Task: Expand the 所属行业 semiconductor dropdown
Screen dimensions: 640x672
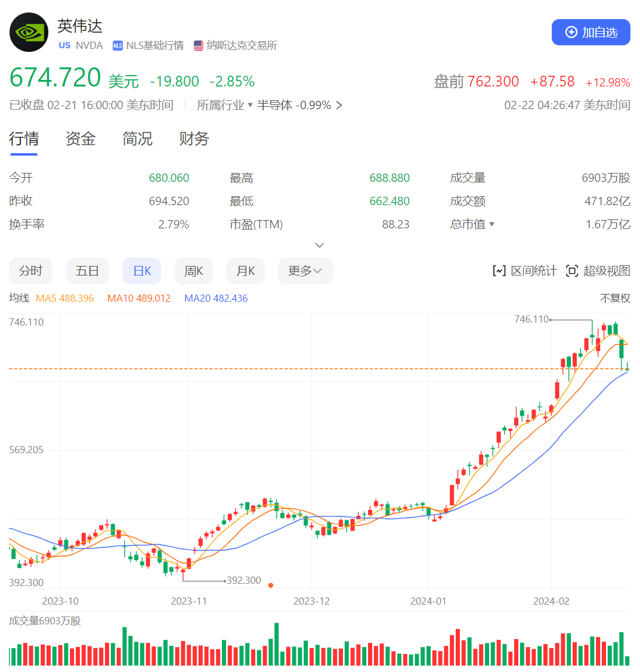Action: coord(248,105)
